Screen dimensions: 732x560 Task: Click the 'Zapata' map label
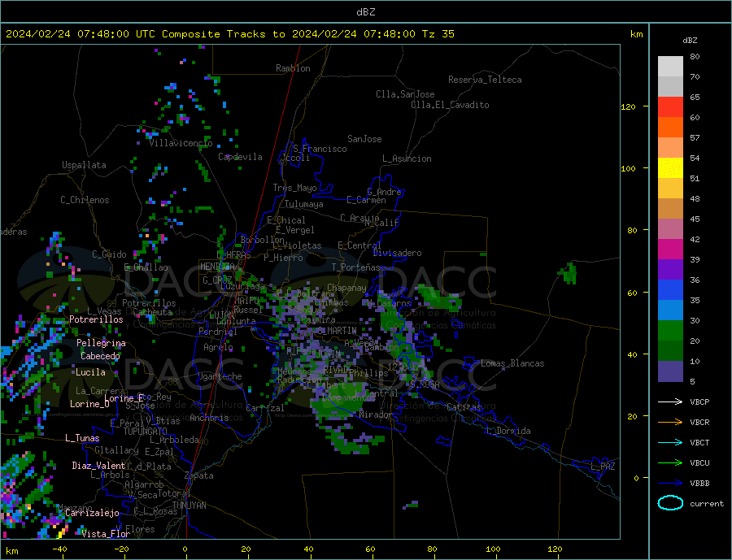click(x=199, y=476)
